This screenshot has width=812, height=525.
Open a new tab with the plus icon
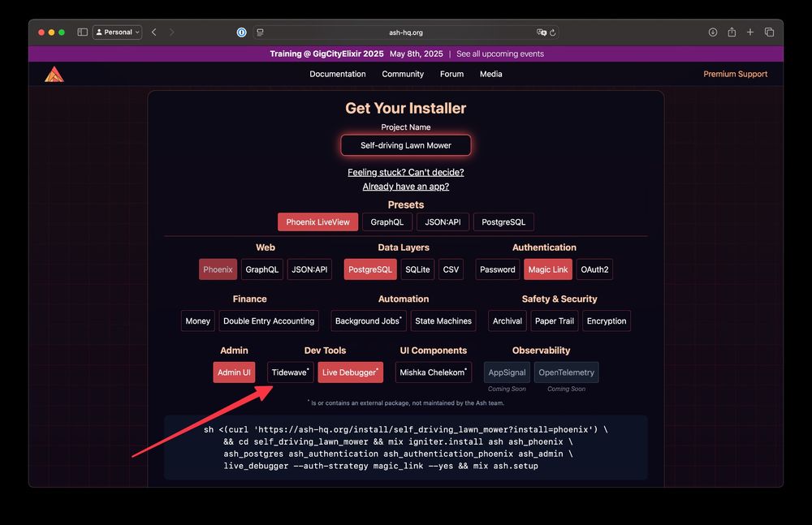pyautogui.click(x=749, y=32)
